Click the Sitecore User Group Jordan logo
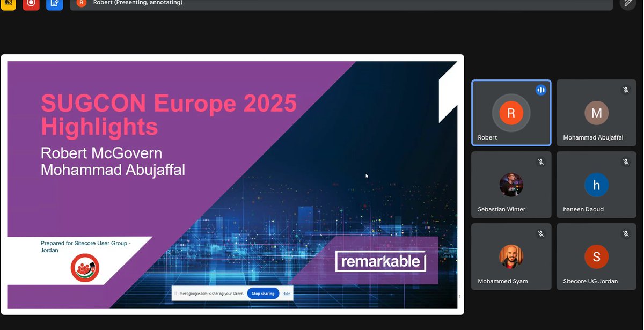Screen dimensions: 644x330 coord(85,268)
